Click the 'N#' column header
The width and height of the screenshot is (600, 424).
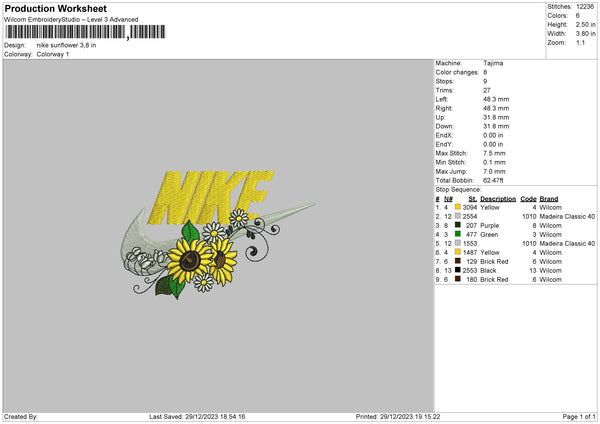pos(448,199)
